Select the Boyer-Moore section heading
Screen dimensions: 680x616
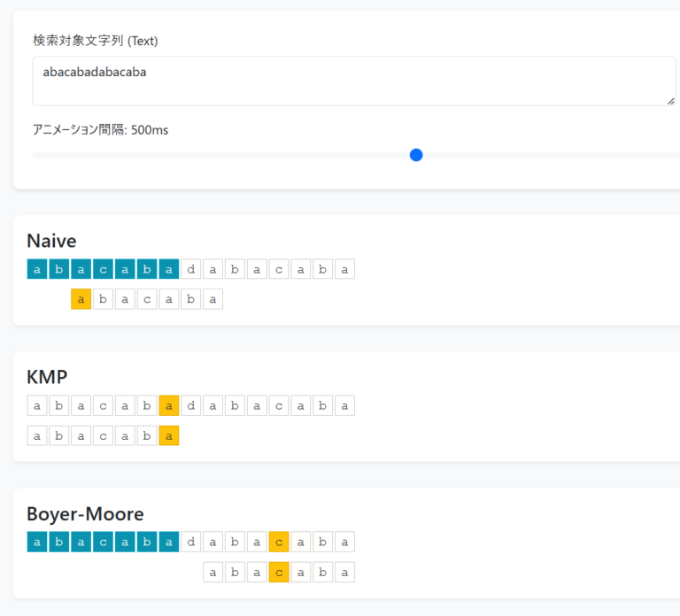[85, 514]
